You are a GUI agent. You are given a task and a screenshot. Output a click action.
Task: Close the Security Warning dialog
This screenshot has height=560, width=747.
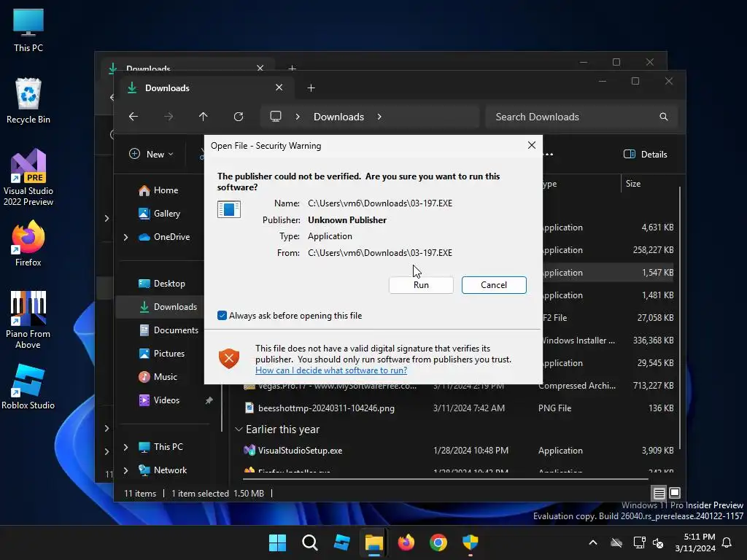pyautogui.click(x=532, y=145)
